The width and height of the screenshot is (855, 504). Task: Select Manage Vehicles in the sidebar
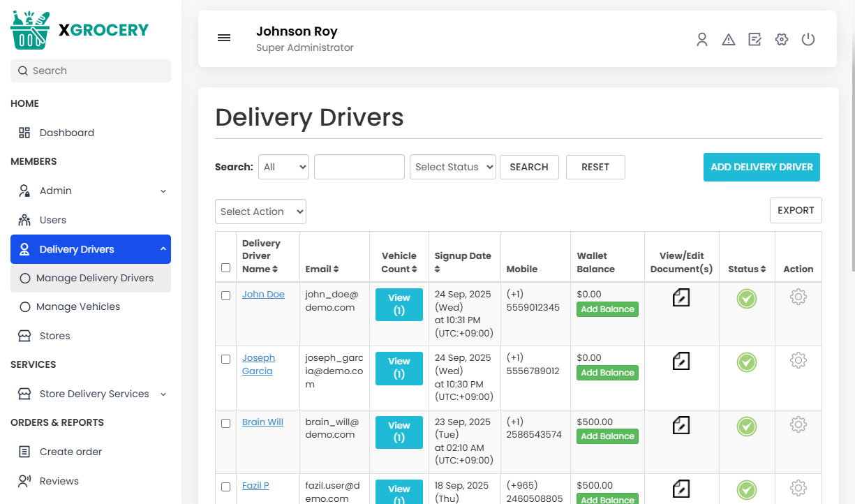click(78, 306)
